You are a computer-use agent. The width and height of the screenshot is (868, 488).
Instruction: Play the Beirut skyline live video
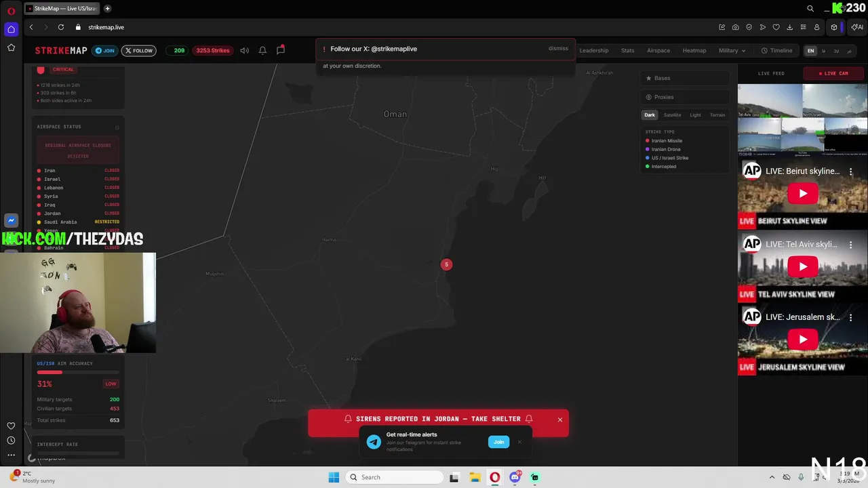coord(803,193)
